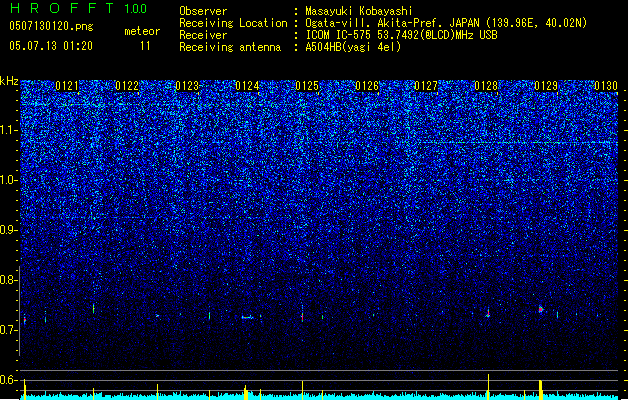Click the 0128 time marker
The image size is (629, 400).
(486, 86)
